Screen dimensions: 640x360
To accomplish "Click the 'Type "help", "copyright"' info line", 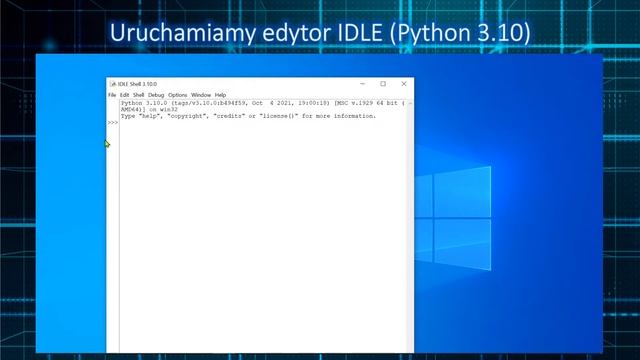I will coord(249,116).
